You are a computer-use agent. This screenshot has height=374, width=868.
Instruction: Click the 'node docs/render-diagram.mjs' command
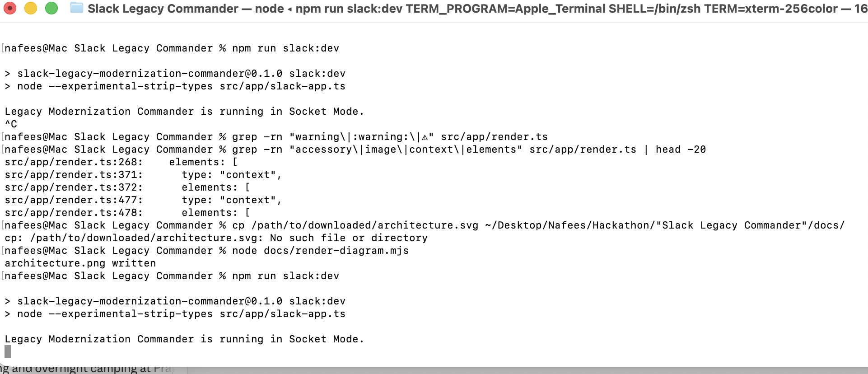320,251
